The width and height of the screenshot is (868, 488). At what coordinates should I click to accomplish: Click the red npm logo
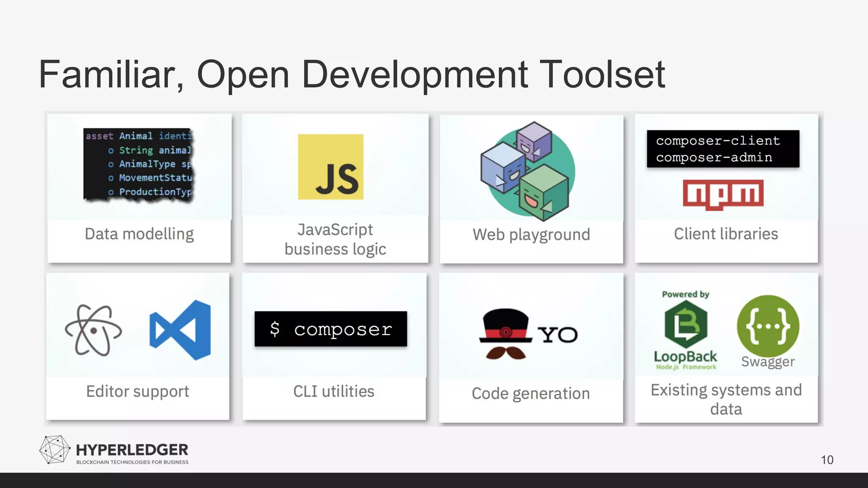[x=723, y=194]
